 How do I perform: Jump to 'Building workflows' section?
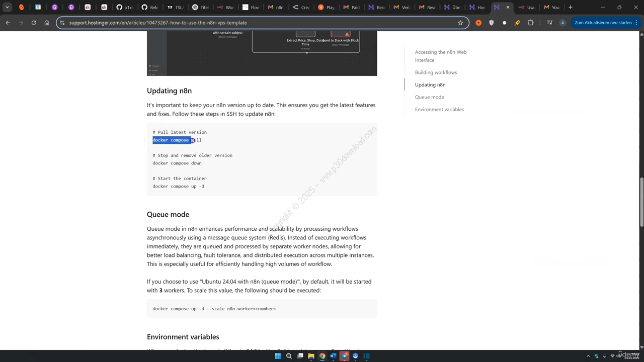click(x=436, y=72)
